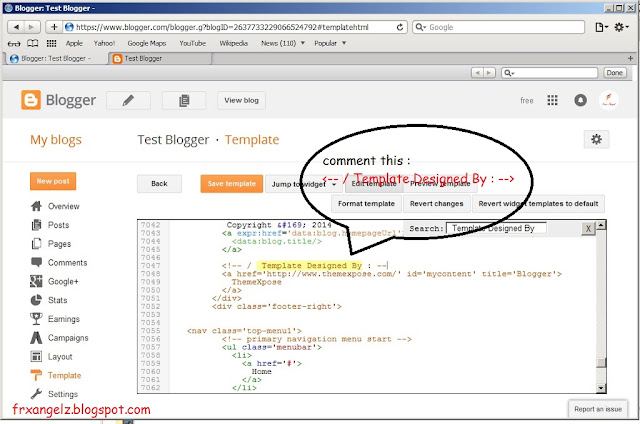The width and height of the screenshot is (640, 424).
Task: Open posts list document icon
Action: (x=184, y=100)
